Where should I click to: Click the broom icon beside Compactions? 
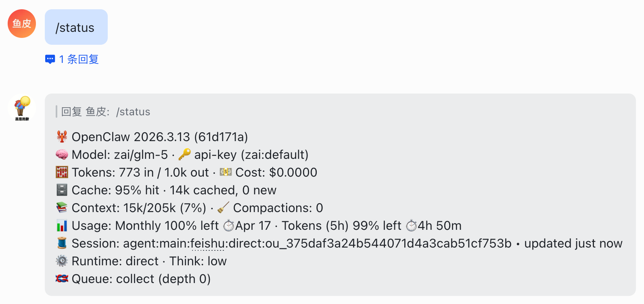223,208
